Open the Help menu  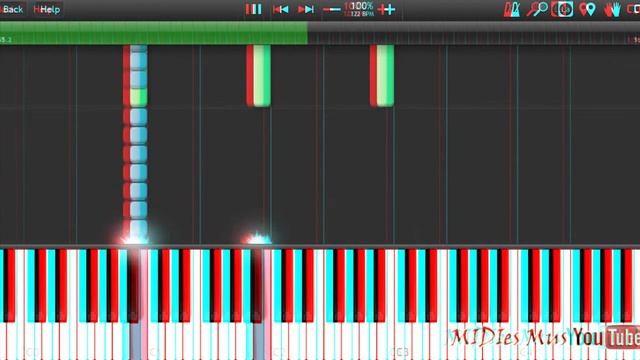(x=47, y=9)
